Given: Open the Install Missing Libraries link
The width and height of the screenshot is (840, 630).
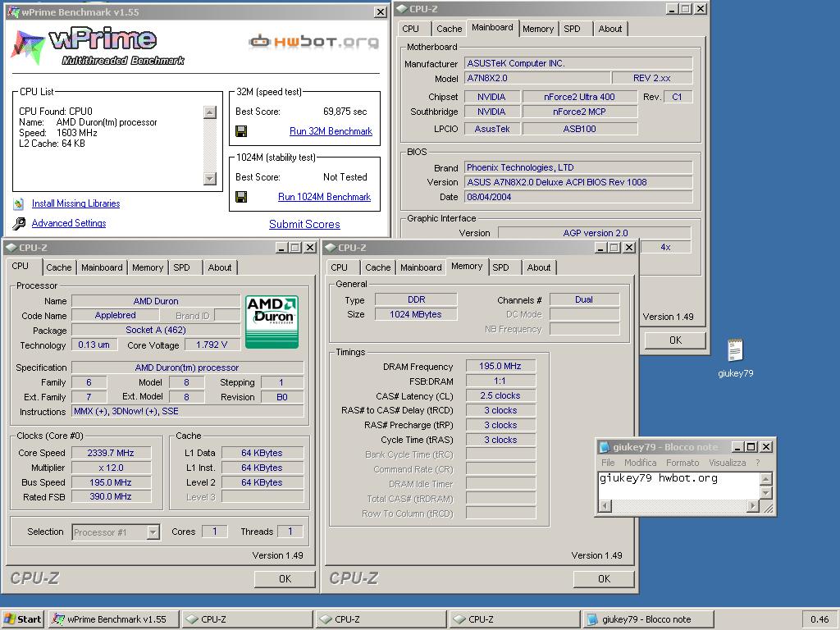Looking at the screenshot, I should pyautogui.click(x=75, y=203).
